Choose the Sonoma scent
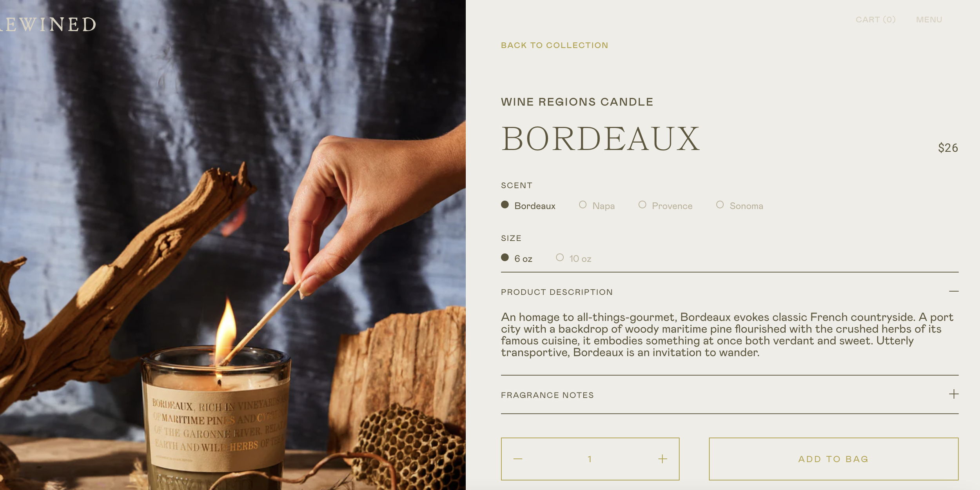 click(x=739, y=205)
